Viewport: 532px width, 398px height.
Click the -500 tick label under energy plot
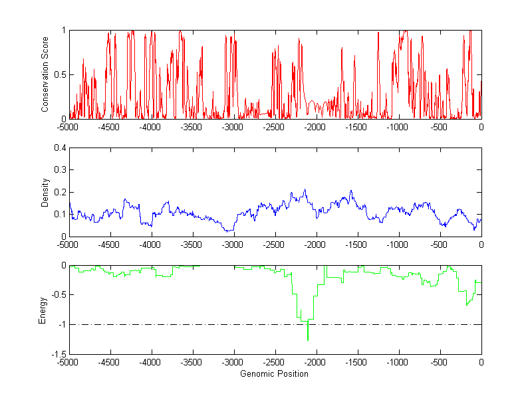(x=439, y=362)
